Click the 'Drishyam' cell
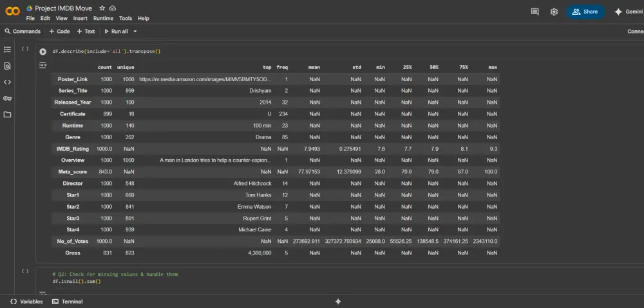Image resolution: width=644 pixels, height=308 pixels. click(260, 91)
